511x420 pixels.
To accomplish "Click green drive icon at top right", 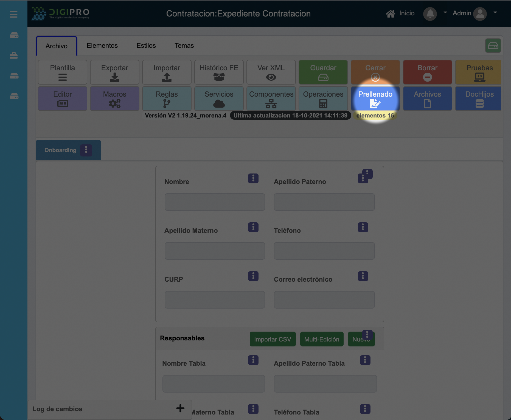I will coord(493,46).
